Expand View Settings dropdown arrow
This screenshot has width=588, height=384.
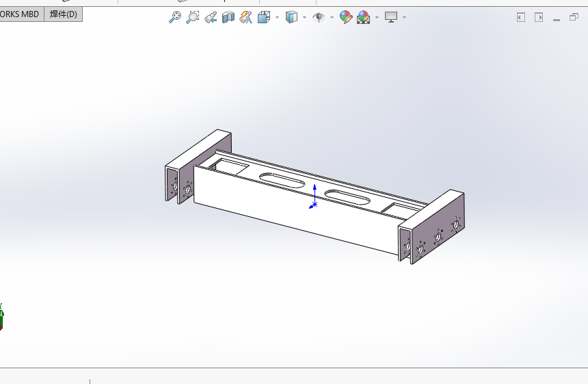(x=404, y=17)
